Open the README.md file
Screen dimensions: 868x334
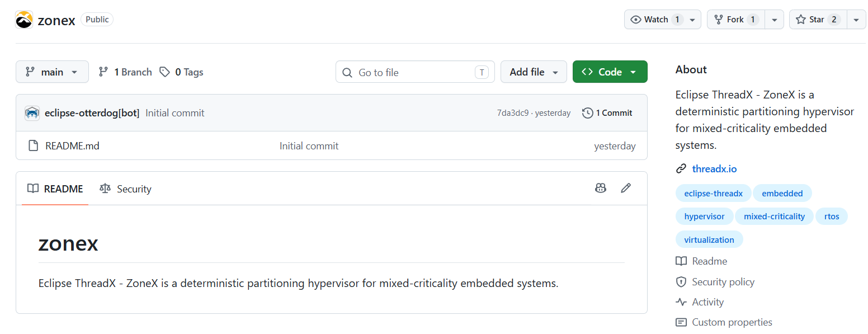click(x=72, y=146)
